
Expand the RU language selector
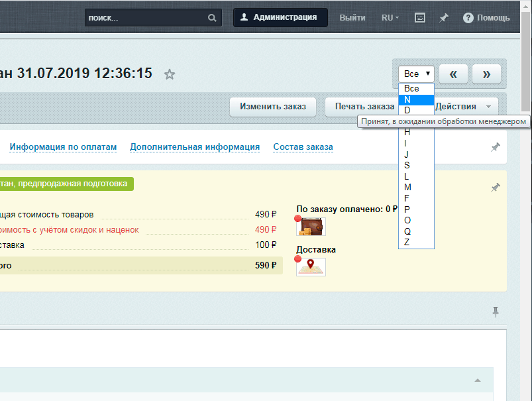[x=390, y=18]
